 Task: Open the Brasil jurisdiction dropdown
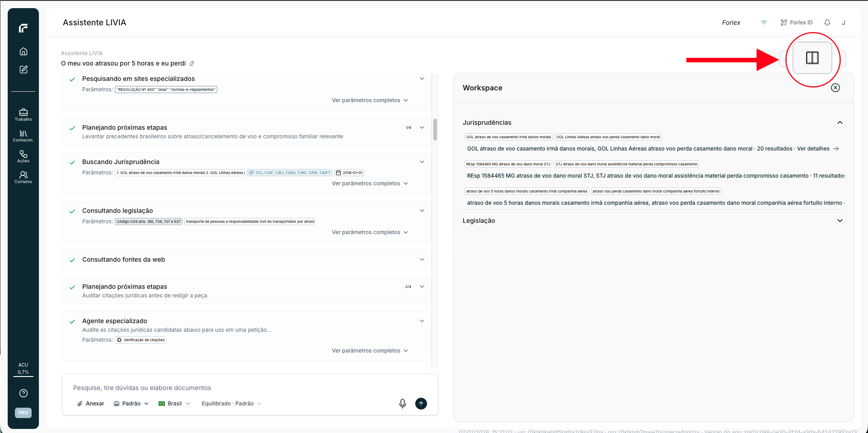pyautogui.click(x=174, y=404)
